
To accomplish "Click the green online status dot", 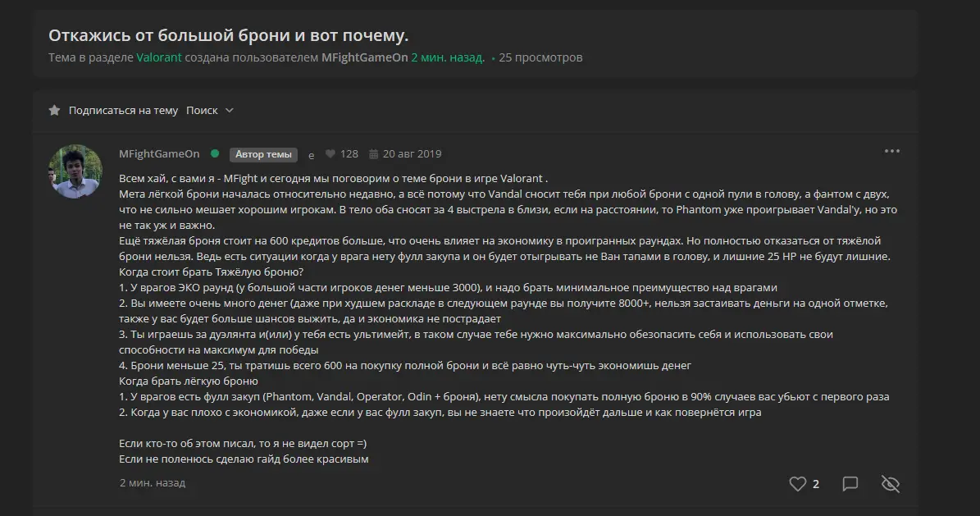I will [x=215, y=153].
